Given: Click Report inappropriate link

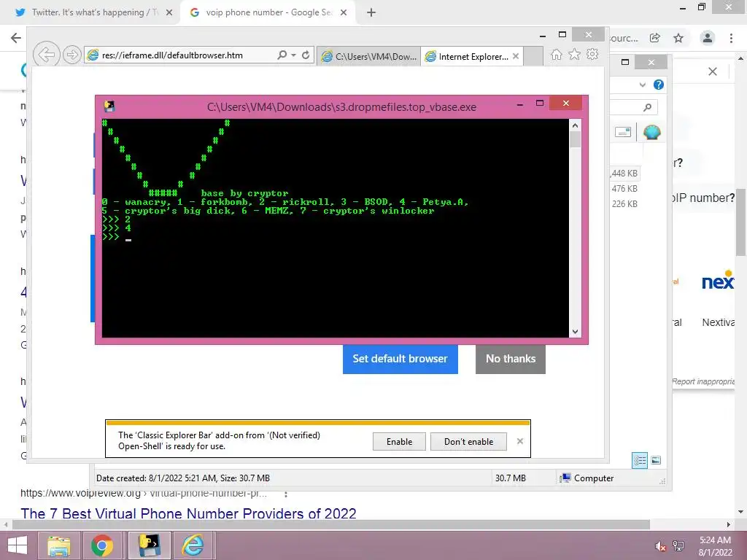Looking at the screenshot, I should pyautogui.click(x=703, y=381).
